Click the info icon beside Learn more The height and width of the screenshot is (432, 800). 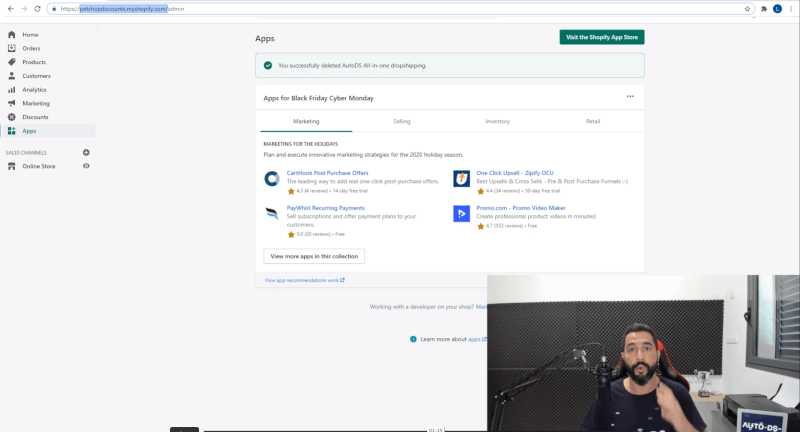point(413,339)
